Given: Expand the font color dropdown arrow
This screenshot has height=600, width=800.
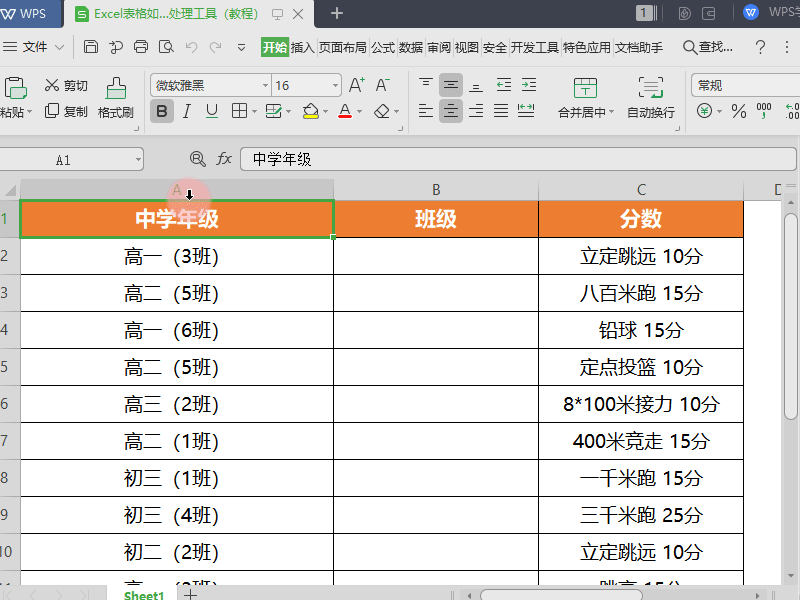Looking at the screenshot, I should [x=360, y=111].
